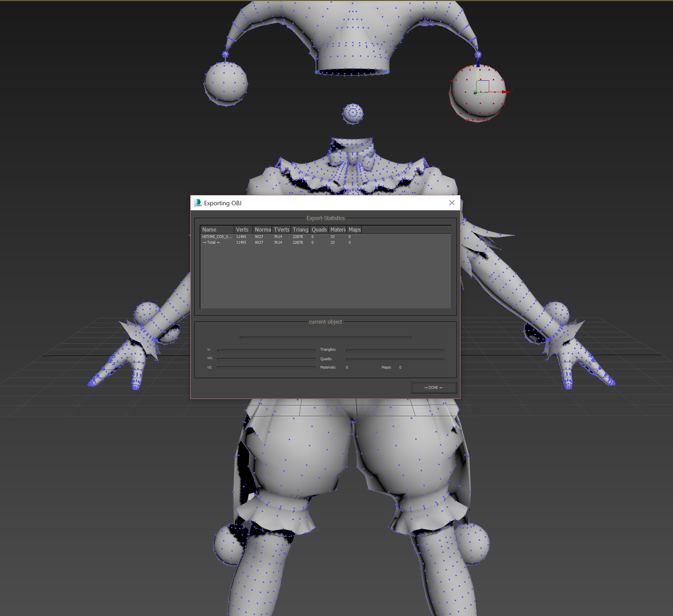Sort by the Name column header
Image resolution: width=673 pixels, height=616 pixels.
pyautogui.click(x=217, y=230)
